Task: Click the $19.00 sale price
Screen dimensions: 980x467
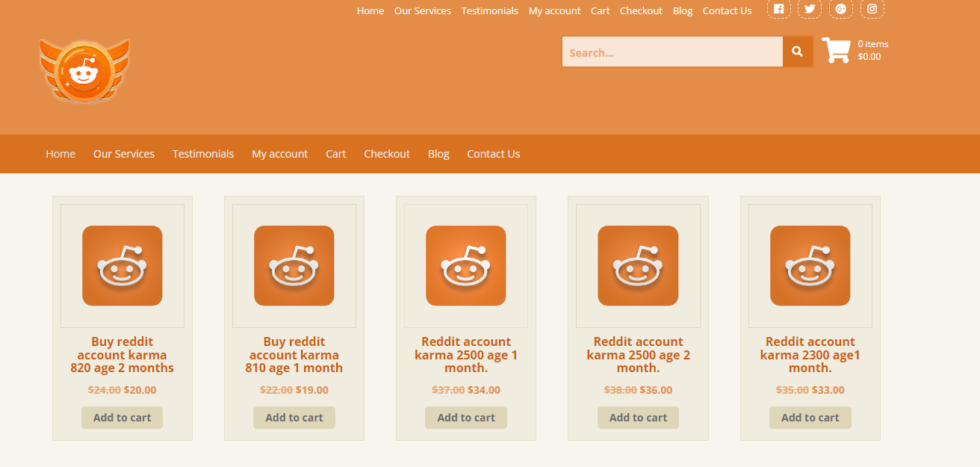Action: tap(312, 390)
